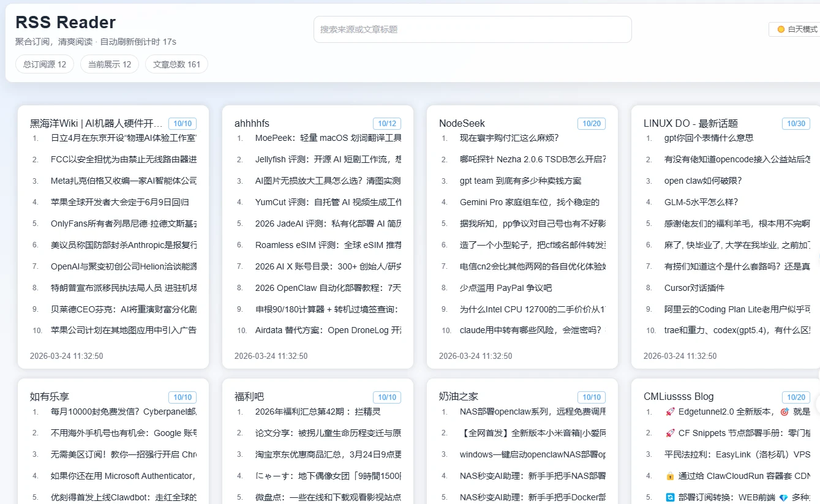This screenshot has width=820, height=504.
Task: Open article FCC以安全担忧为由禁止无线路由器进
Action: pos(124,159)
